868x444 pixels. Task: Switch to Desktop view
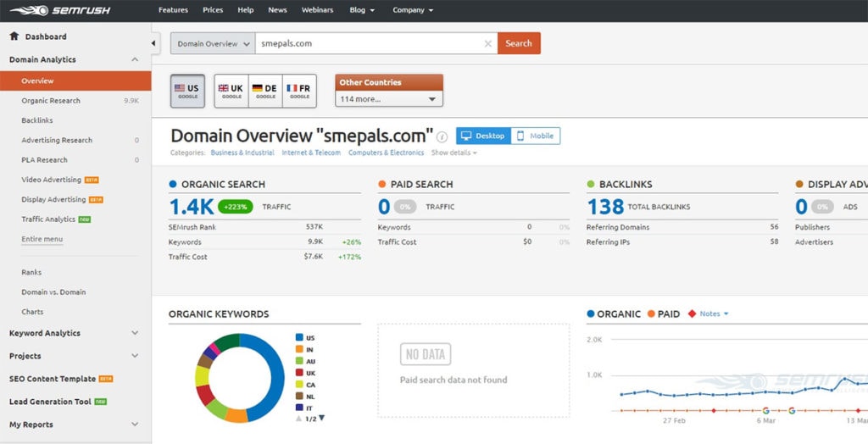click(x=483, y=136)
